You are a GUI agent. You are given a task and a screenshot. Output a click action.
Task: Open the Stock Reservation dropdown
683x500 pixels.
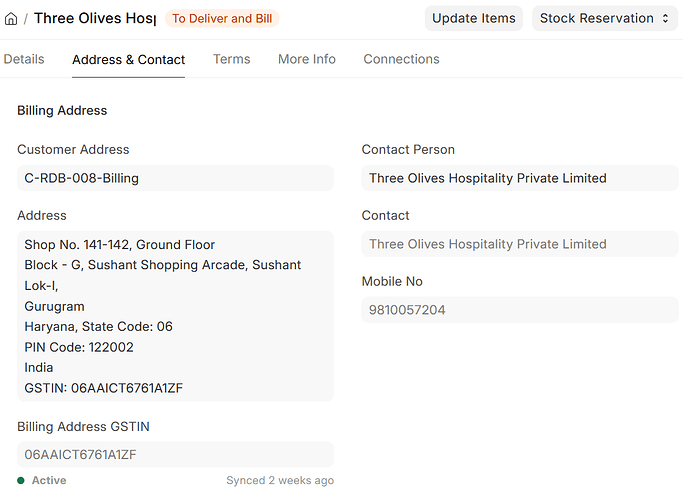coord(598,18)
